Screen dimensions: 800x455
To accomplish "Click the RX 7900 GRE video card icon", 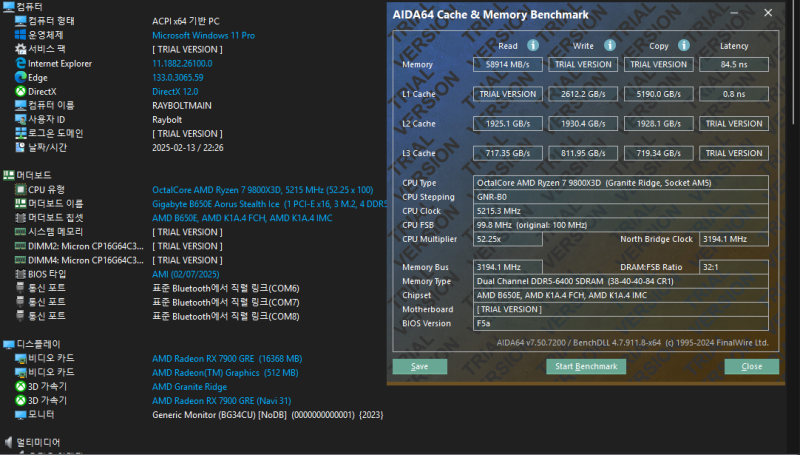I will coord(20,358).
